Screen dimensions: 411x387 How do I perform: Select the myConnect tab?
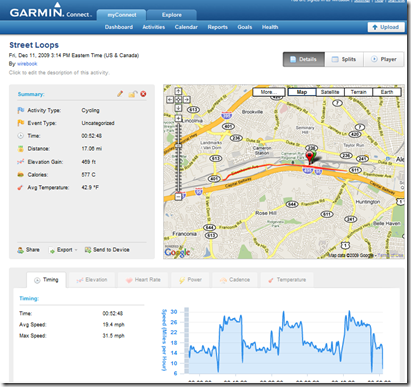[122, 15]
